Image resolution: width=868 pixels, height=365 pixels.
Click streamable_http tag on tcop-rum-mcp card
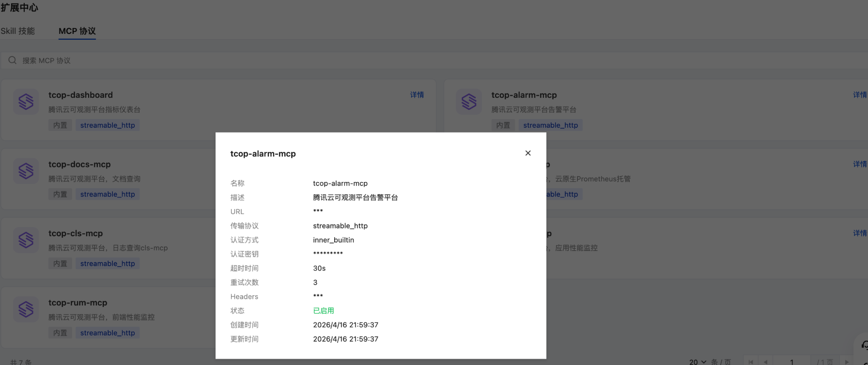108,333
